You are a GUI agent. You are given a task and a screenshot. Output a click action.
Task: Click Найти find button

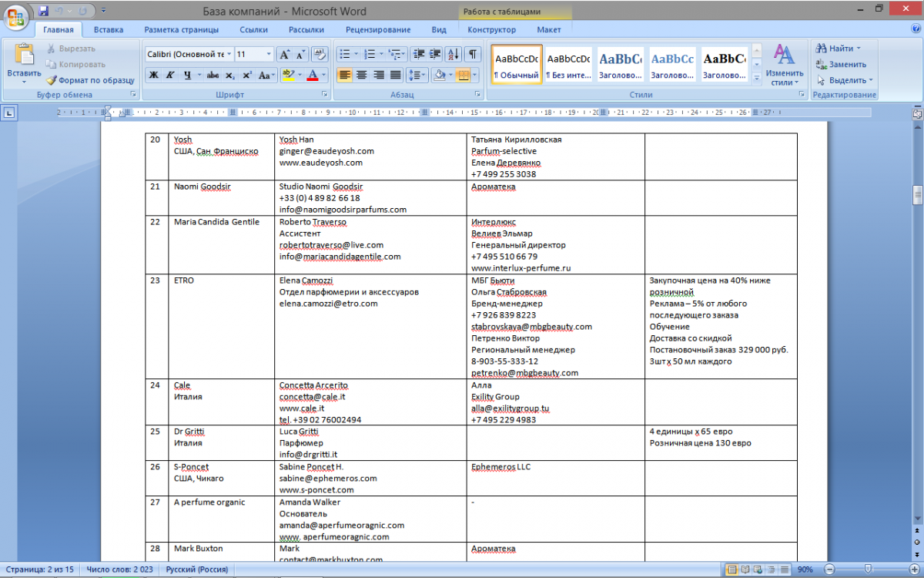point(839,49)
